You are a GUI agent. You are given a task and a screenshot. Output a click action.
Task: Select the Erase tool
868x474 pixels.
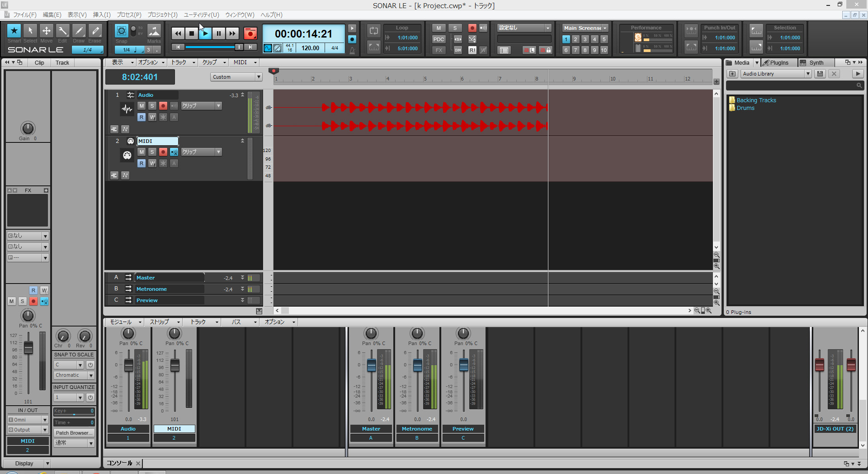pyautogui.click(x=95, y=31)
